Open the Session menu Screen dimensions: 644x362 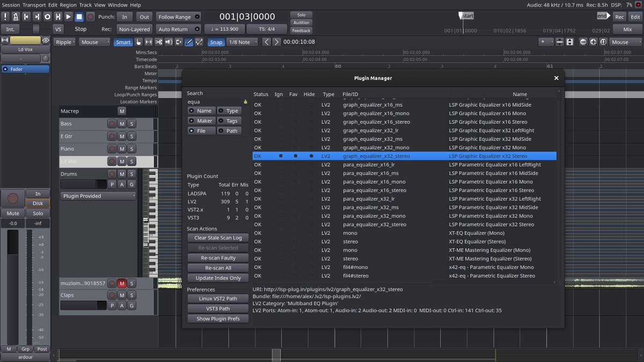click(x=11, y=5)
